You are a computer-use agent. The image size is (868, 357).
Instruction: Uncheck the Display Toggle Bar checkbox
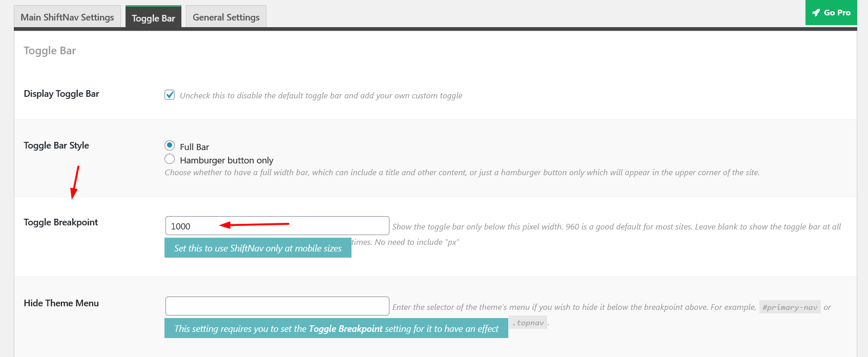point(170,95)
